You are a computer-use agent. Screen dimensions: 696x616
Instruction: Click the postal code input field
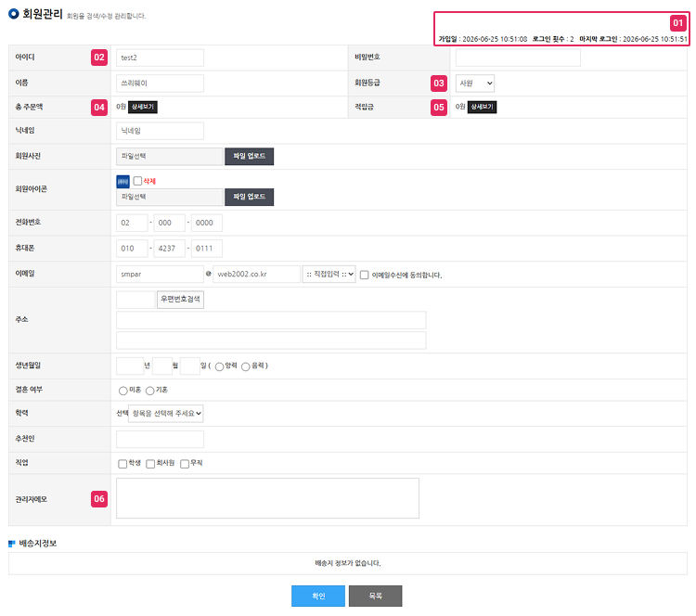tap(135, 300)
